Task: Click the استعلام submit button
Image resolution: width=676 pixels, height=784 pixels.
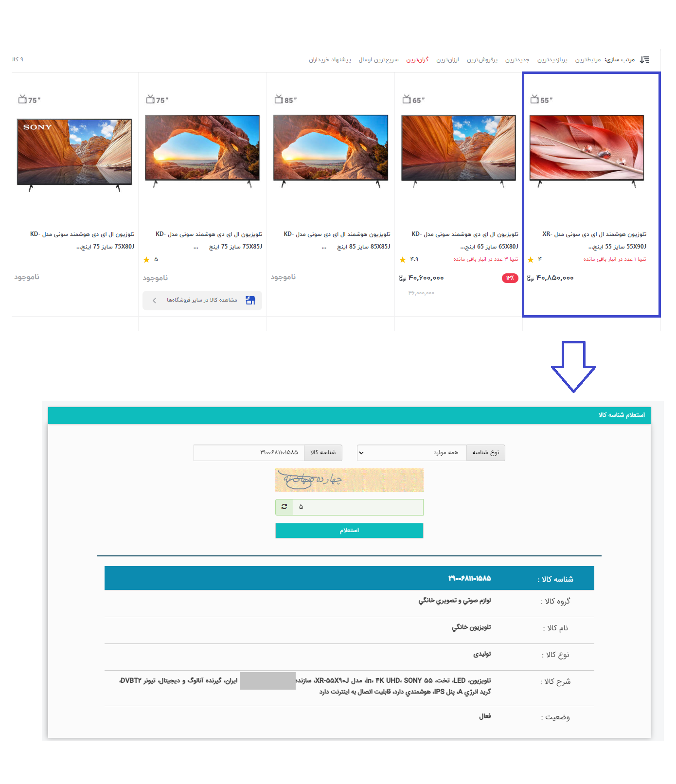Action: [349, 530]
